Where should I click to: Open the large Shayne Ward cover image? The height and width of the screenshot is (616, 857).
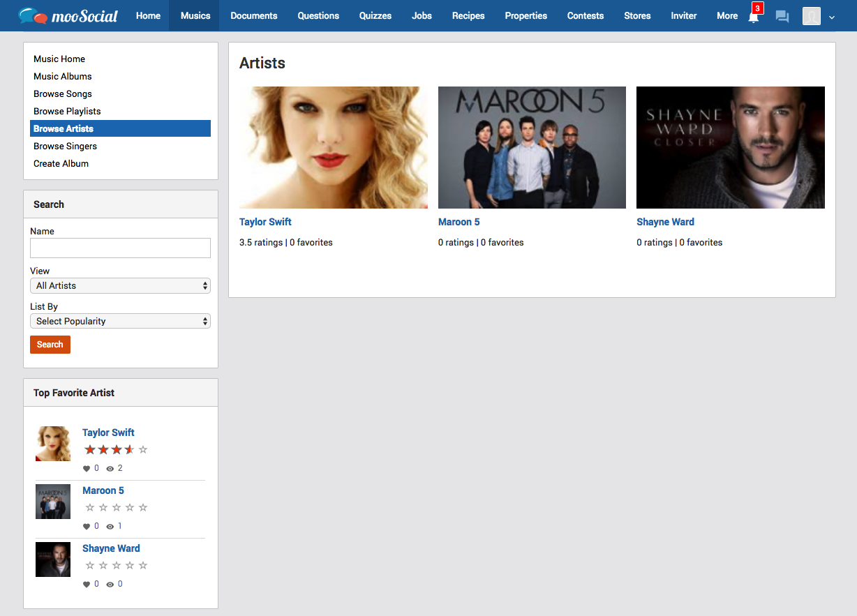[x=731, y=147]
